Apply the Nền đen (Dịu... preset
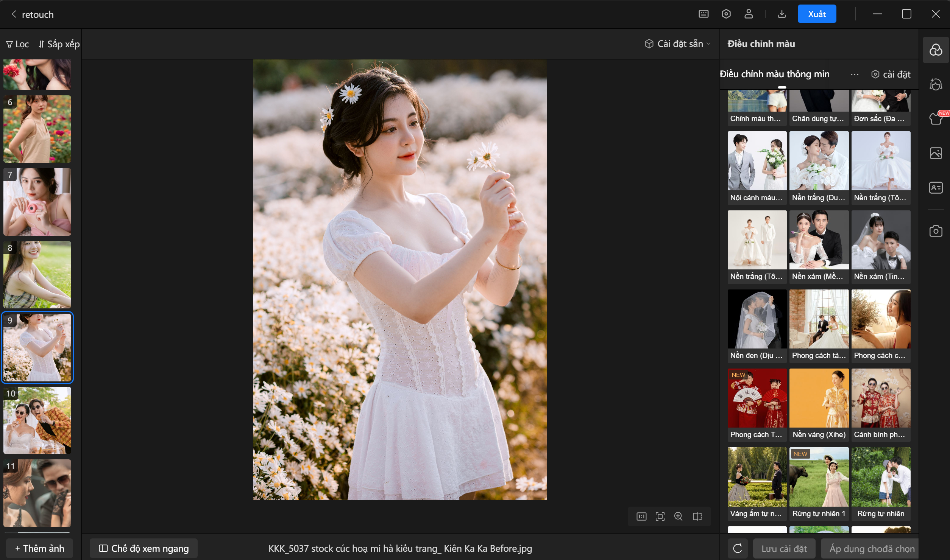Image resolution: width=950 pixels, height=560 pixels. tap(757, 326)
